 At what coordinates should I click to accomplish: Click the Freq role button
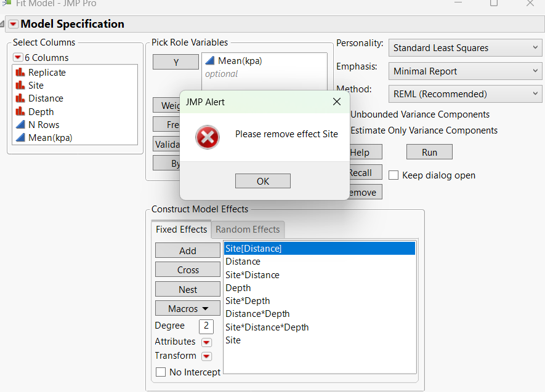click(166, 124)
